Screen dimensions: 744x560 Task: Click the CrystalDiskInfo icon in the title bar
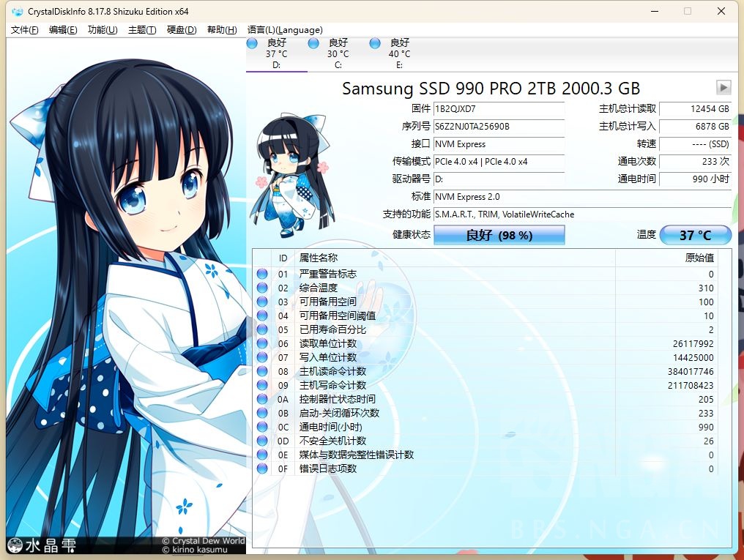[x=16, y=11]
